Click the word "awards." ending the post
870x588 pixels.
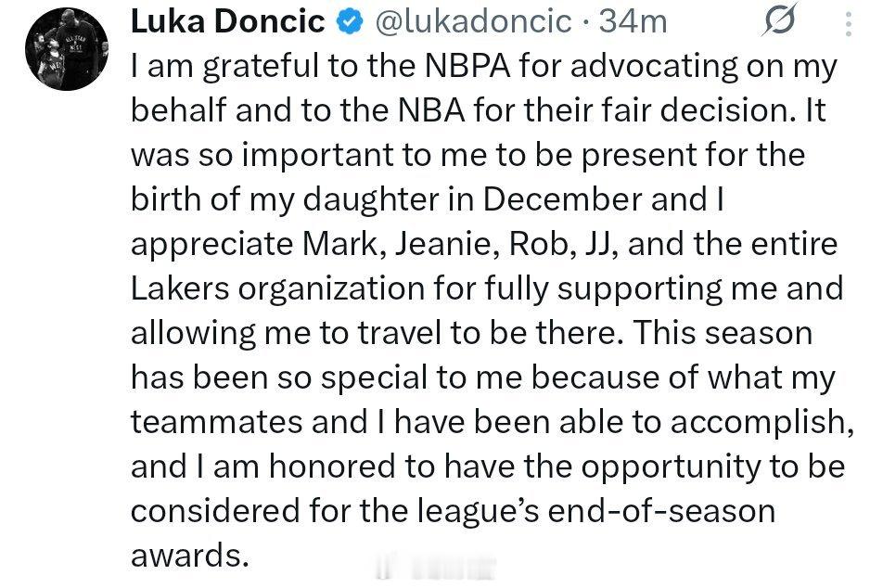[x=190, y=556]
